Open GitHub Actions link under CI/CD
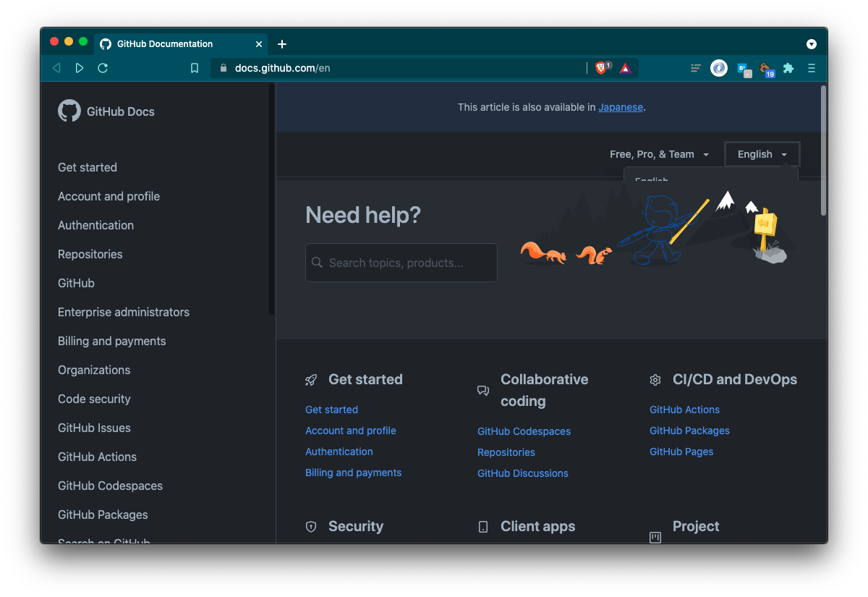The height and width of the screenshot is (597, 868). click(x=684, y=410)
